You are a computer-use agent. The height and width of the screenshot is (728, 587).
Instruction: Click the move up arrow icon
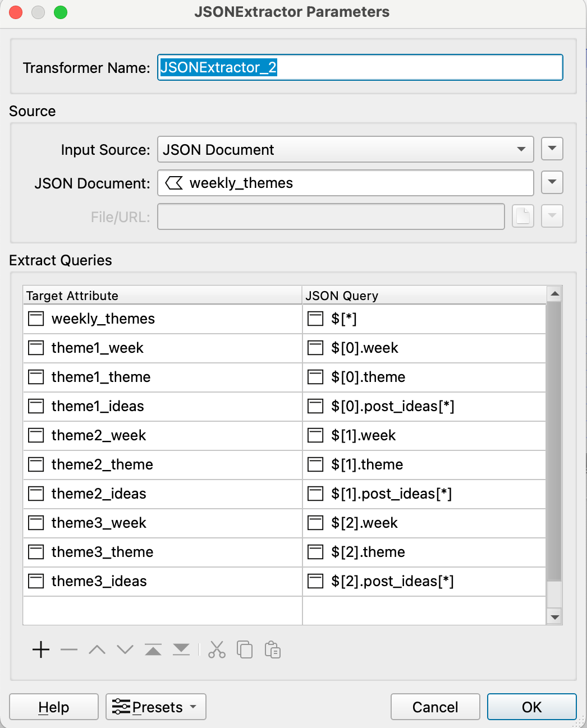[97, 650]
